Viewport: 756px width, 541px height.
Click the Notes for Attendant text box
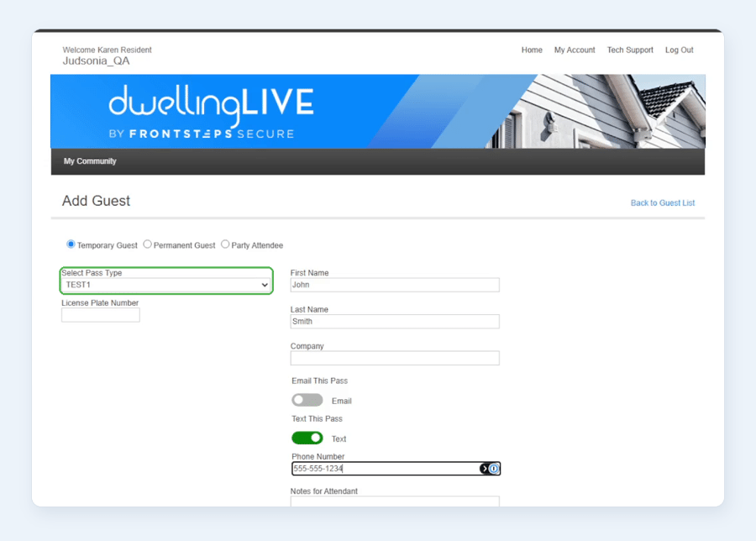point(395,502)
